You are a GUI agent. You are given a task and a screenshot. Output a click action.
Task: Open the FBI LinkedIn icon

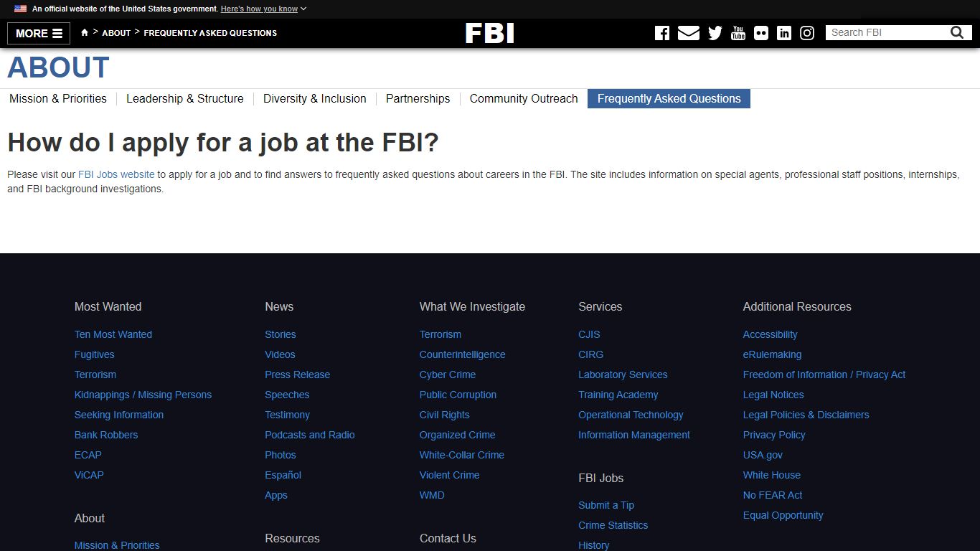(x=784, y=33)
